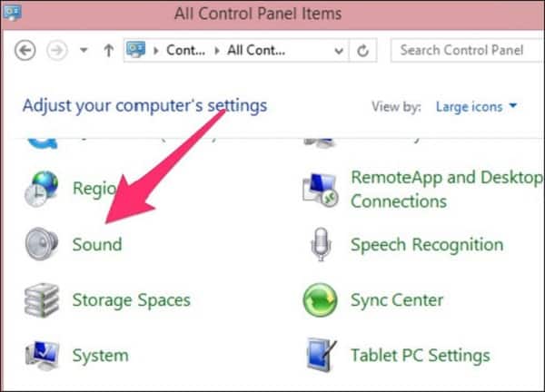Refresh the Control Panel view
The image size is (545, 392).
point(362,51)
